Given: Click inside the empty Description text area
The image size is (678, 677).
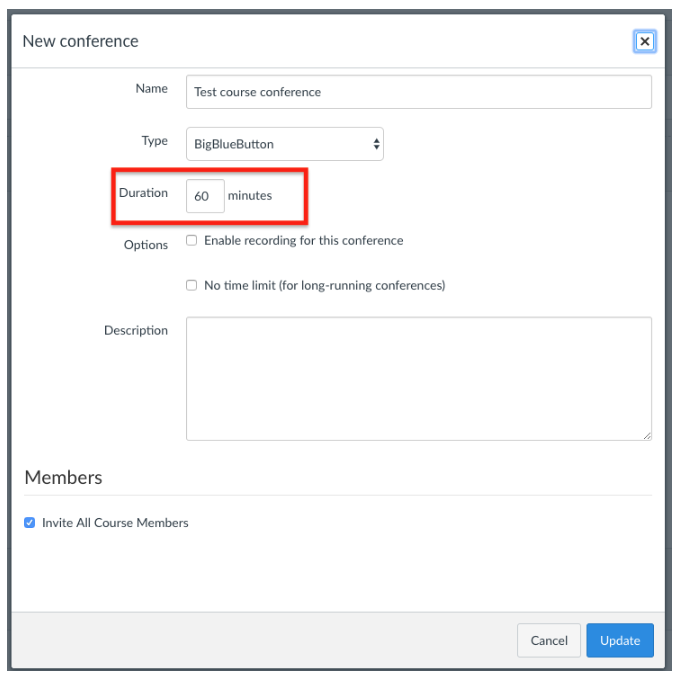Looking at the screenshot, I should click(419, 379).
